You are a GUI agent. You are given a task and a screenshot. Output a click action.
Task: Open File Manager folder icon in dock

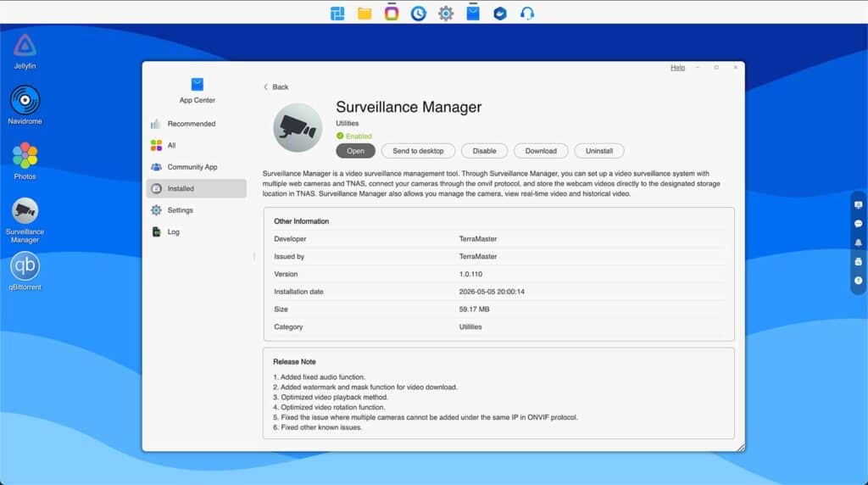click(364, 14)
